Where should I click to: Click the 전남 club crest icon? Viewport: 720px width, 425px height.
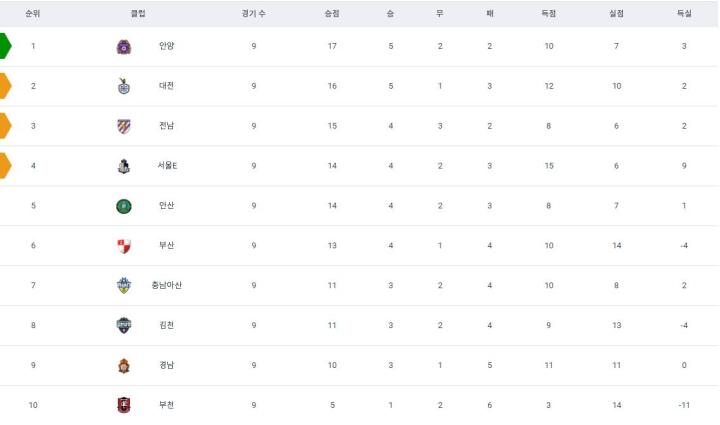coord(124,126)
